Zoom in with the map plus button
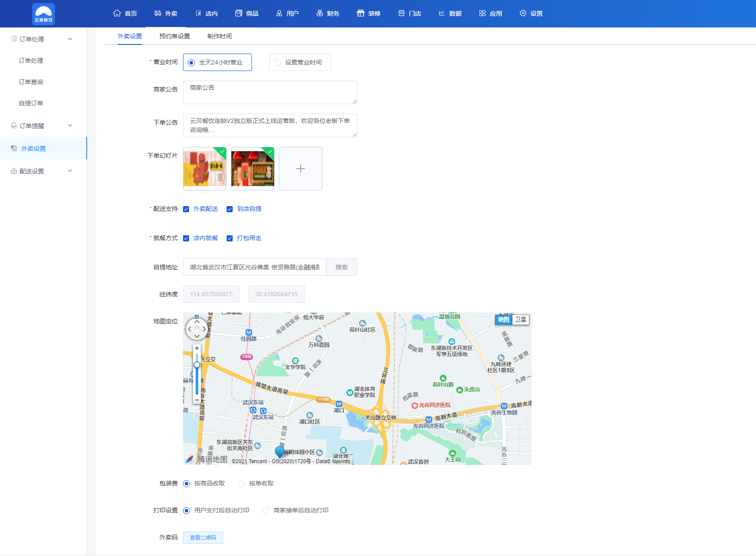The image size is (756, 556). tap(197, 348)
